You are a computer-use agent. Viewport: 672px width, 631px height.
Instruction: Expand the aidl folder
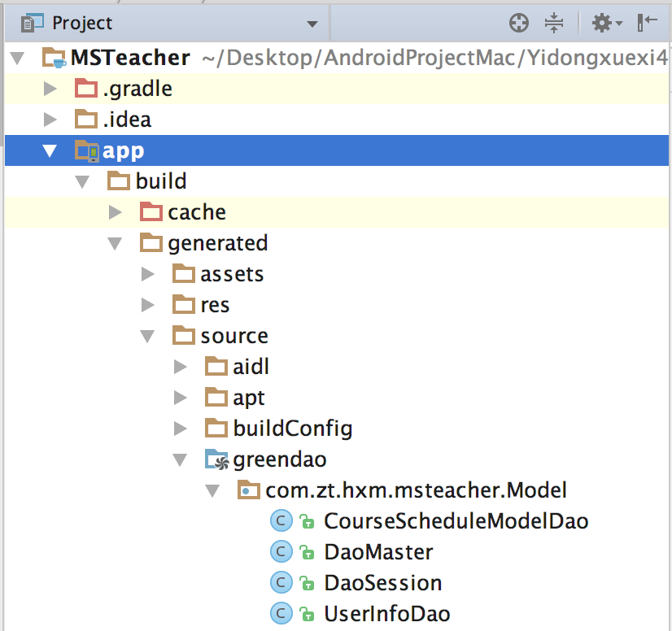click(181, 367)
